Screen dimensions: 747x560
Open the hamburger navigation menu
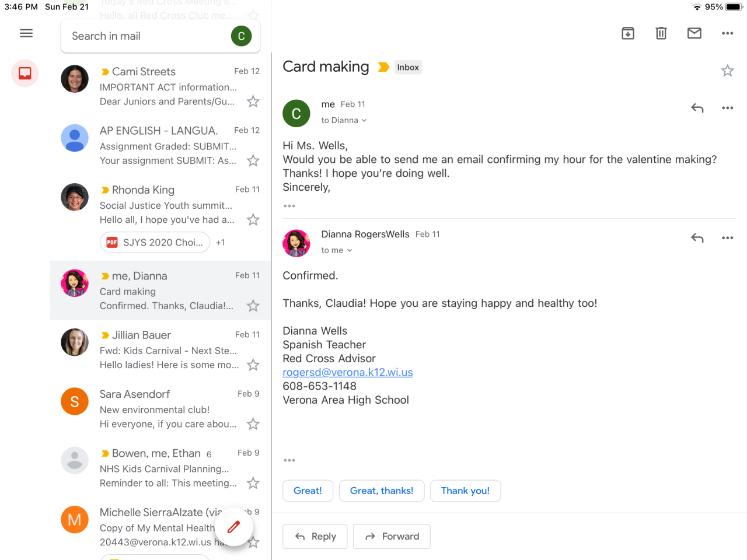click(x=26, y=33)
